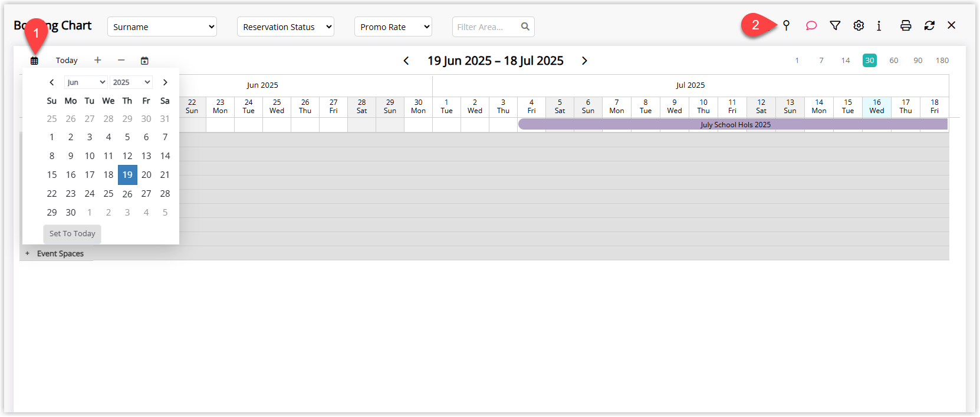This screenshot has width=980, height=417.
Task: Select June 14 in date picker
Action: point(165,156)
